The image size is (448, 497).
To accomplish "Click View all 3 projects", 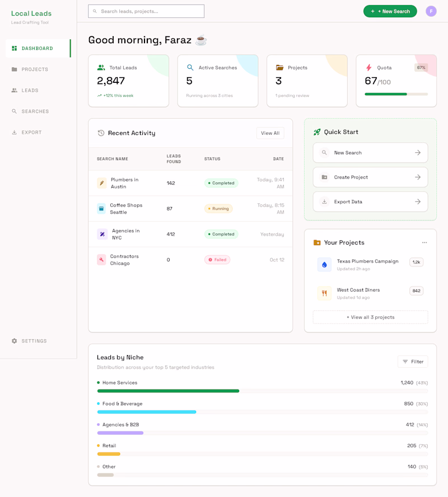I will (x=370, y=317).
